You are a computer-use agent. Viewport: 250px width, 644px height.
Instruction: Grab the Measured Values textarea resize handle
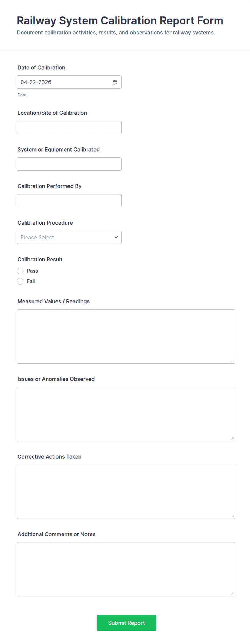233,361
